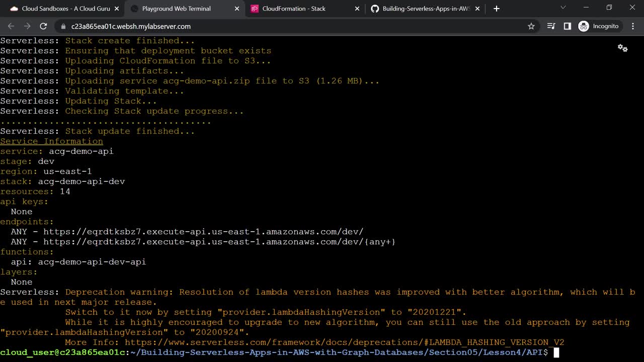Reload the web terminal page
This screenshot has height=362, width=644.
pyautogui.click(x=43, y=26)
